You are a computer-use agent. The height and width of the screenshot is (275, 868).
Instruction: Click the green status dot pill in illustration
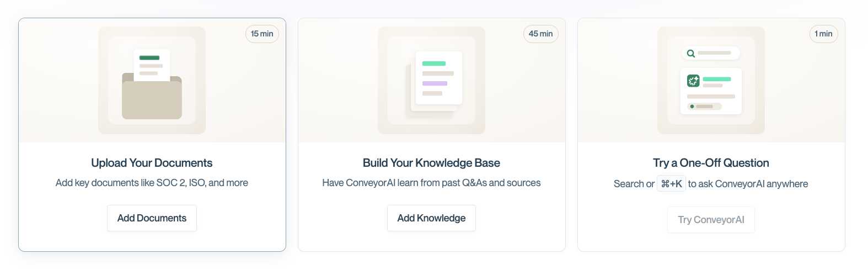[x=704, y=106]
